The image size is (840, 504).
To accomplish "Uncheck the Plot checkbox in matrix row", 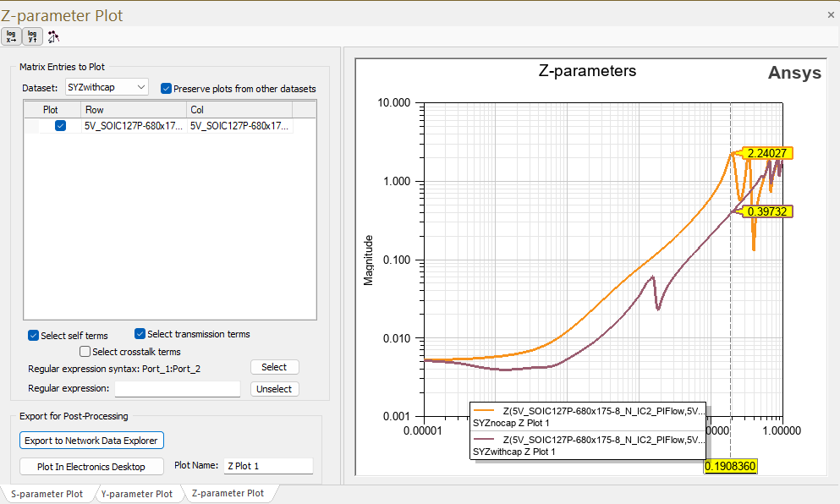I will 60,126.
